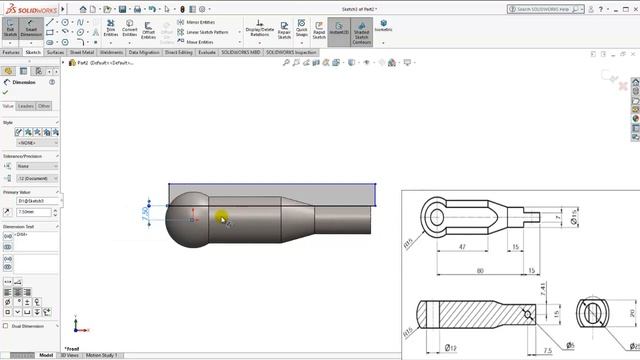Switch to the PropertyManager tab icon
Screen dimensions: 640x360
click(x=24, y=71)
